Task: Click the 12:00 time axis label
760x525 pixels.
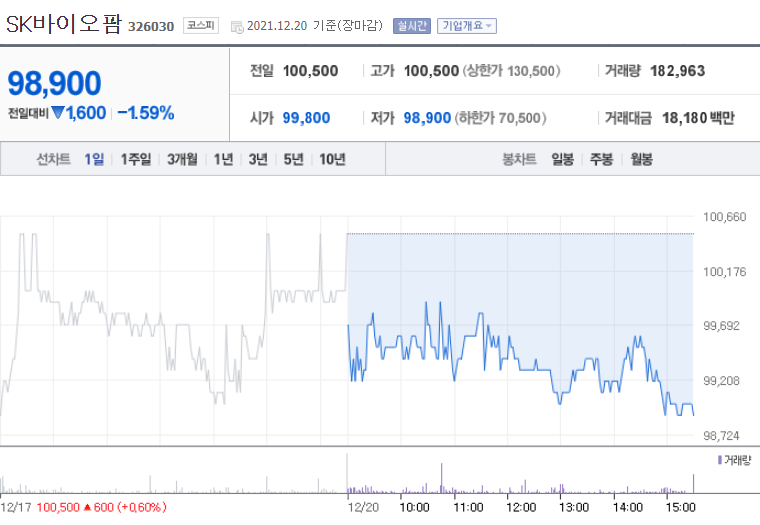Action: (x=521, y=508)
